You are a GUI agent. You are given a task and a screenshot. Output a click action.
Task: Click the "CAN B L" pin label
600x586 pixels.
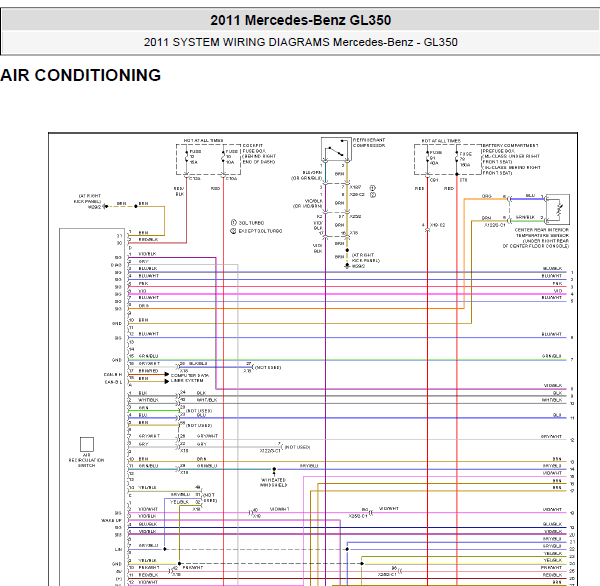click(113, 382)
